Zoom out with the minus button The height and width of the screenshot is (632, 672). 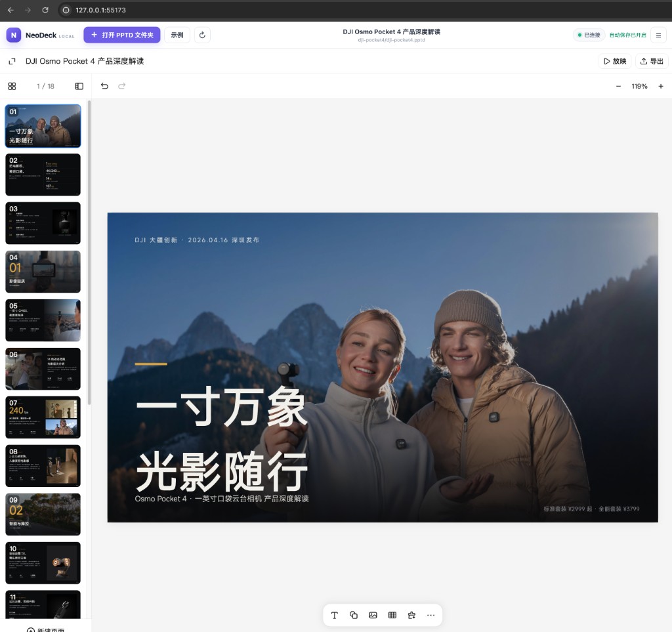pyautogui.click(x=618, y=86)
